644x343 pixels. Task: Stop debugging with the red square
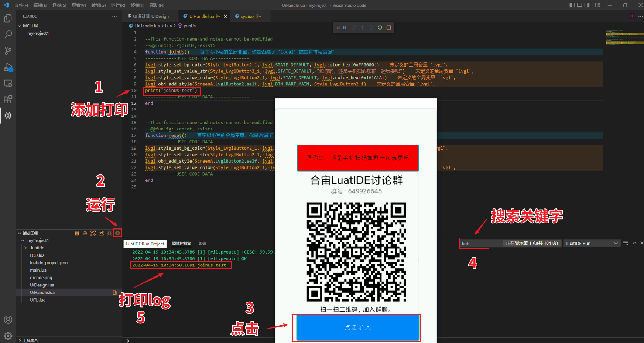pos(388,27)
